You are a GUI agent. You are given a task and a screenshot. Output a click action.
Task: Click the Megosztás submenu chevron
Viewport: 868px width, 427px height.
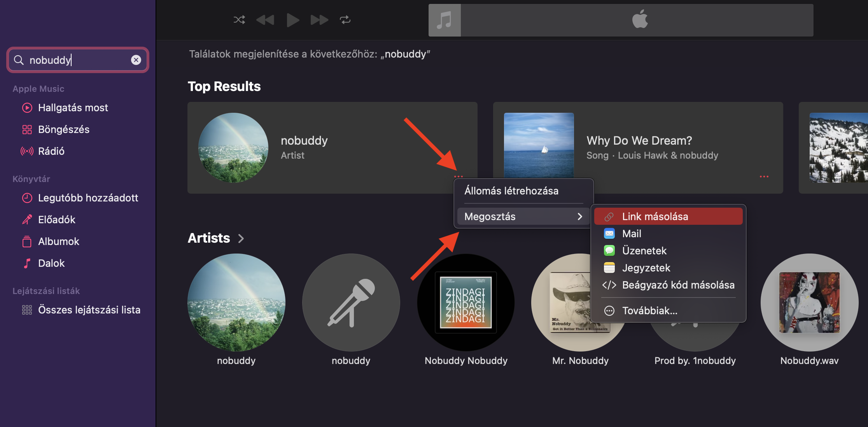click(579, 217)
